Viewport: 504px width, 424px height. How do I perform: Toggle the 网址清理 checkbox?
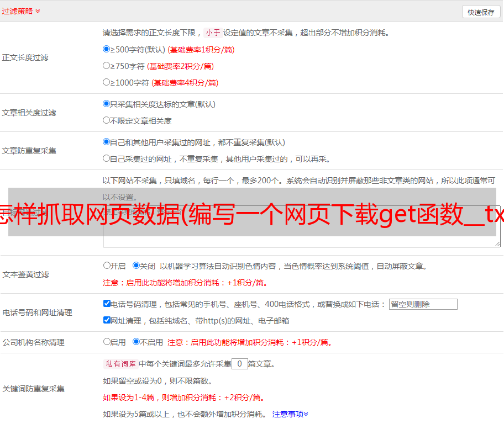[107, 320]
